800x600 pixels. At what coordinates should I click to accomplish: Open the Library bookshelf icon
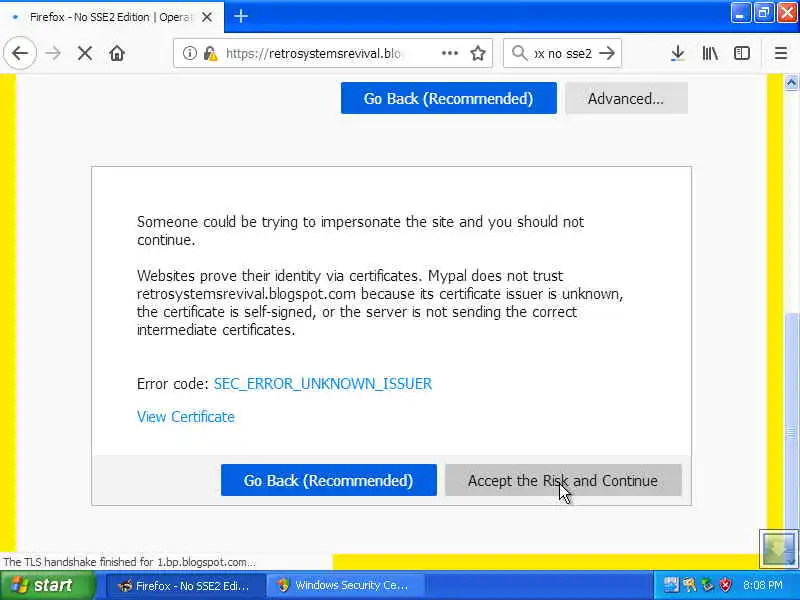pyautogui.click(x=710, y=53)
